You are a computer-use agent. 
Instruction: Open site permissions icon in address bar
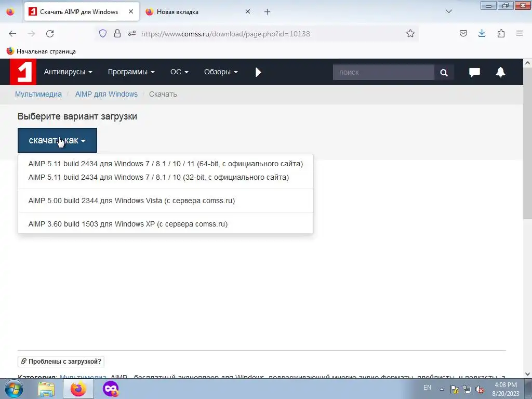132,34
